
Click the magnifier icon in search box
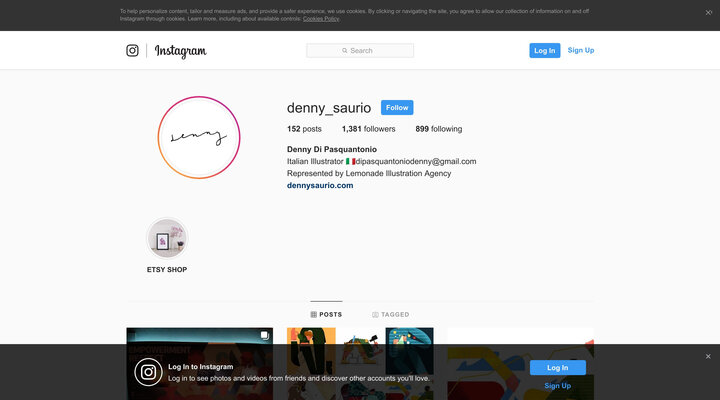tap(345, 50)
